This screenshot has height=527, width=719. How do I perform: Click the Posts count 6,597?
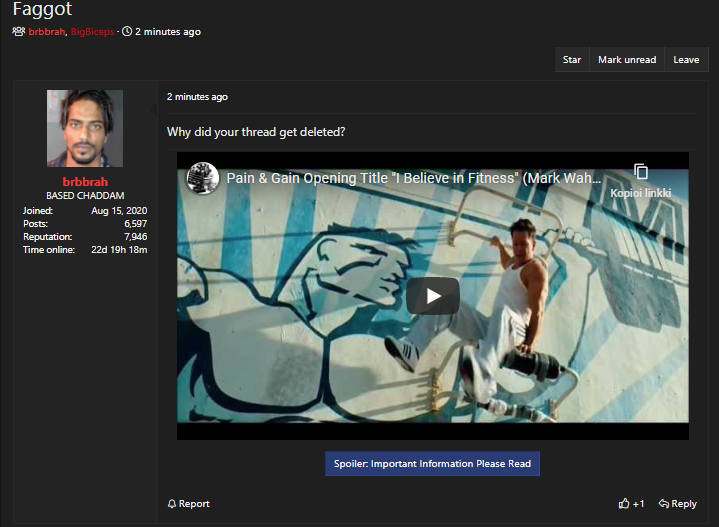pyautogui.click(x=135, y=224)
